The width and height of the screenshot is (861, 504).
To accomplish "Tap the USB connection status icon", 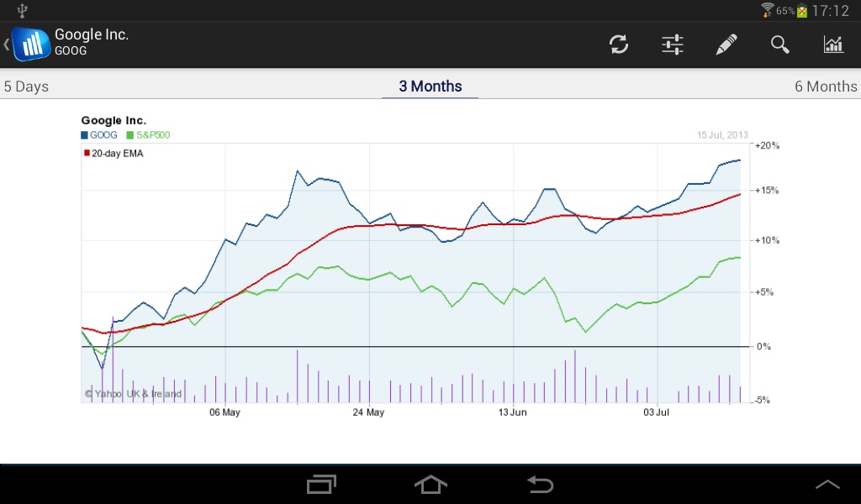I will click(22, 10).
